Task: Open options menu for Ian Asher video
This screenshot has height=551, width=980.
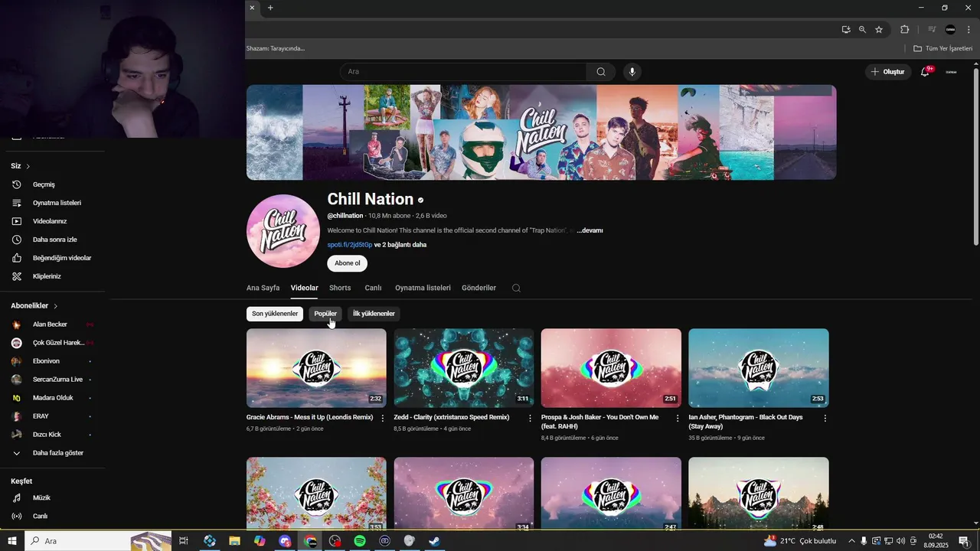Action: click(x=825, y=419)
